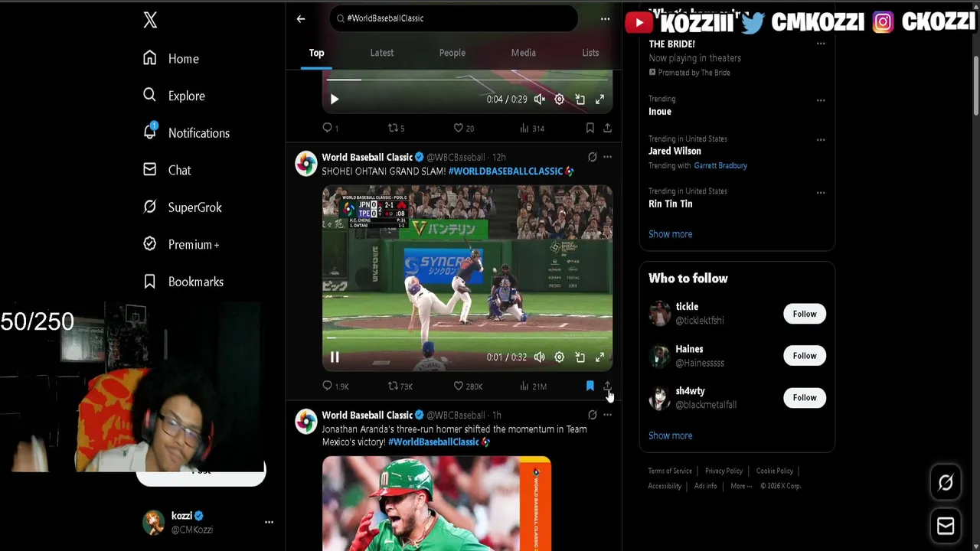The width and height of the screenshot is (980, 551).
Task: Open Chat in the sidebar
Action: 167,170
